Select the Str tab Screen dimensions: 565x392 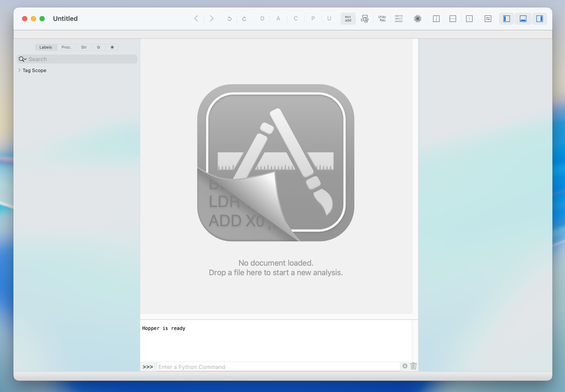84,47
